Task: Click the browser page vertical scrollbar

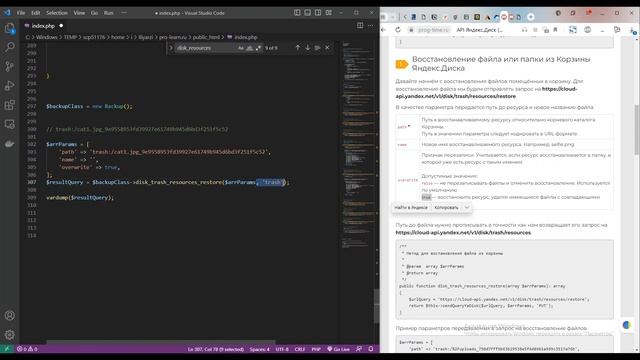Action: (x=636, y=130)
